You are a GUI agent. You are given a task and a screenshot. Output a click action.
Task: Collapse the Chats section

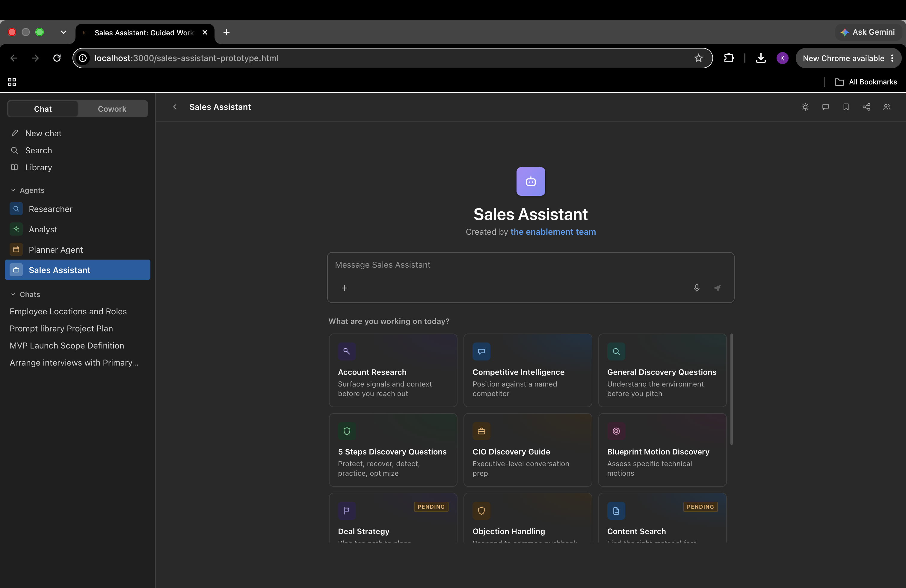point(25,294)
